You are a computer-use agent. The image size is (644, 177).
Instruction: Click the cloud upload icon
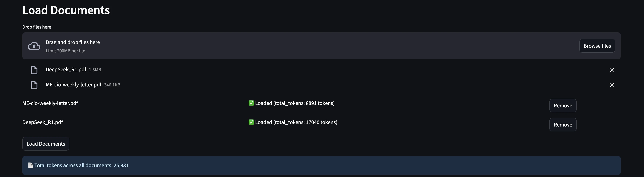(34, 46)
